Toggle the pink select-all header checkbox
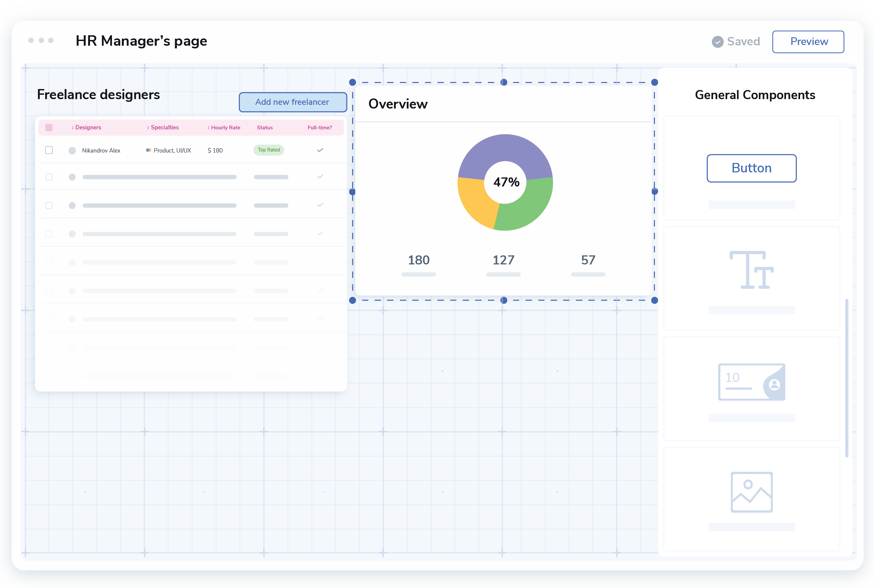Screen dimensions: 874x588 pos(49,127)
